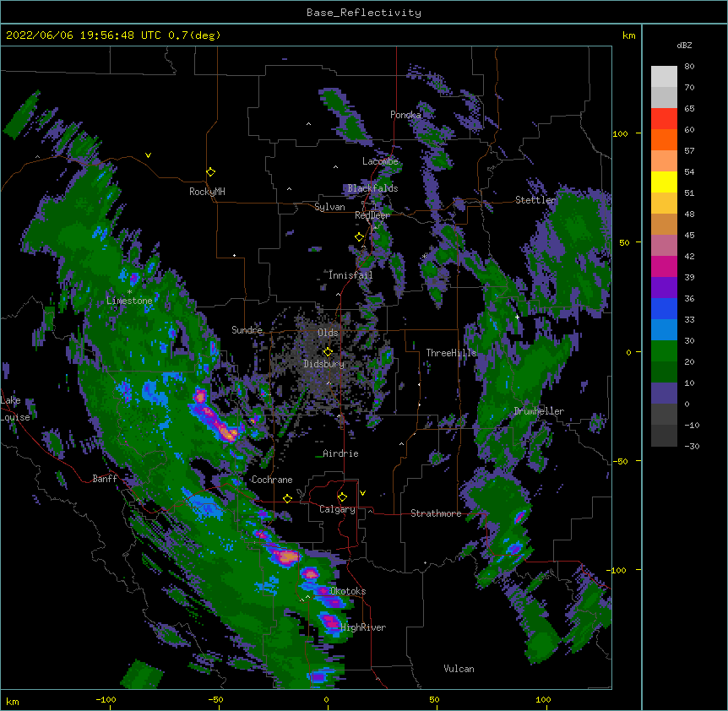Select the Olds label
728x711 pixels.
[x=328, y=333]
